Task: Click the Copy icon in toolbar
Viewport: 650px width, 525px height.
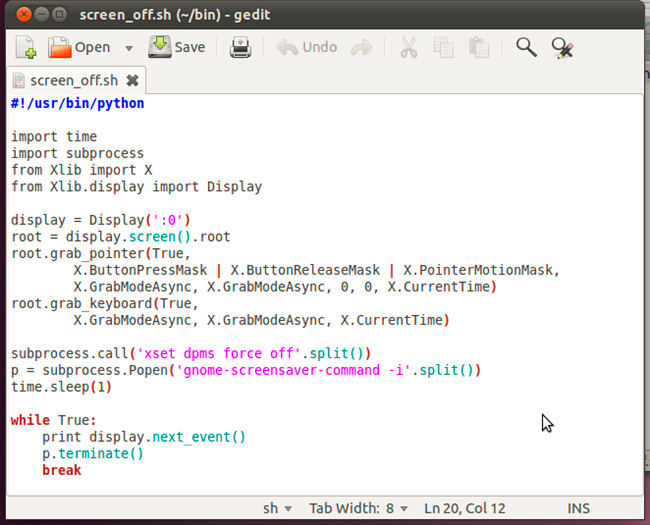Action: [x=443, y=47]
